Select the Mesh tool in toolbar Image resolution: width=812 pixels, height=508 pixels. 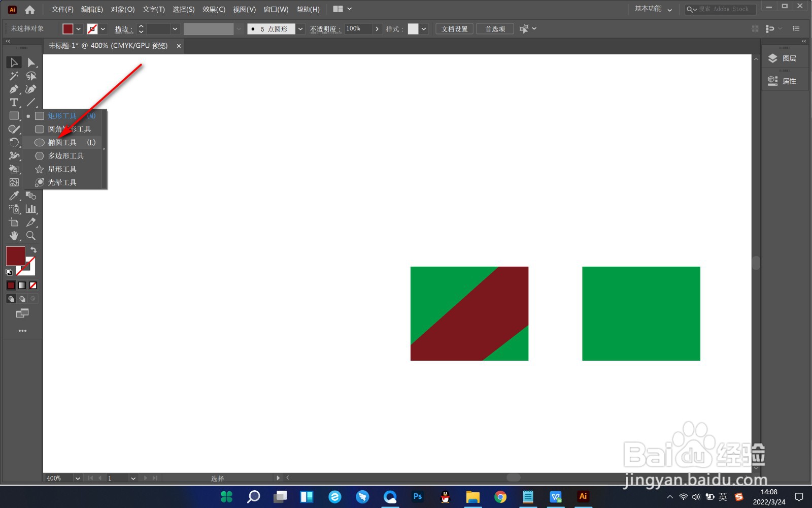14,182
